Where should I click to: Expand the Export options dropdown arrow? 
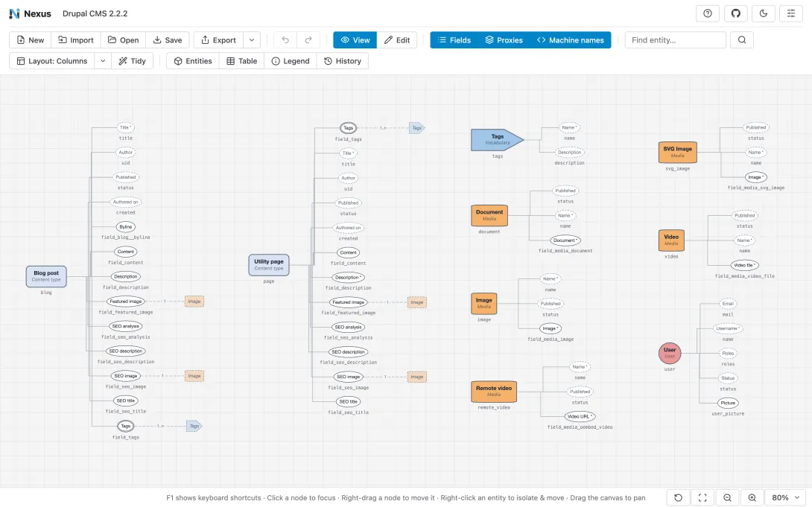252,40
